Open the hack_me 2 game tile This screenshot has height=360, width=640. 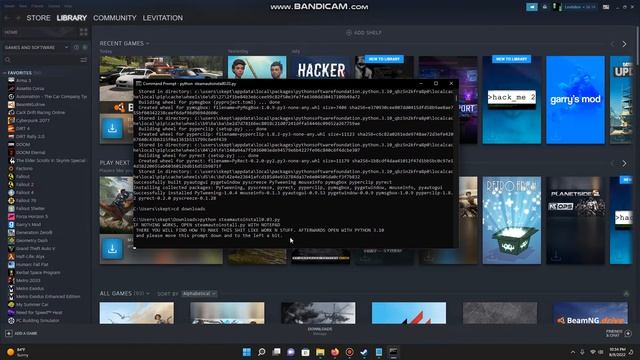coord(511,100)
